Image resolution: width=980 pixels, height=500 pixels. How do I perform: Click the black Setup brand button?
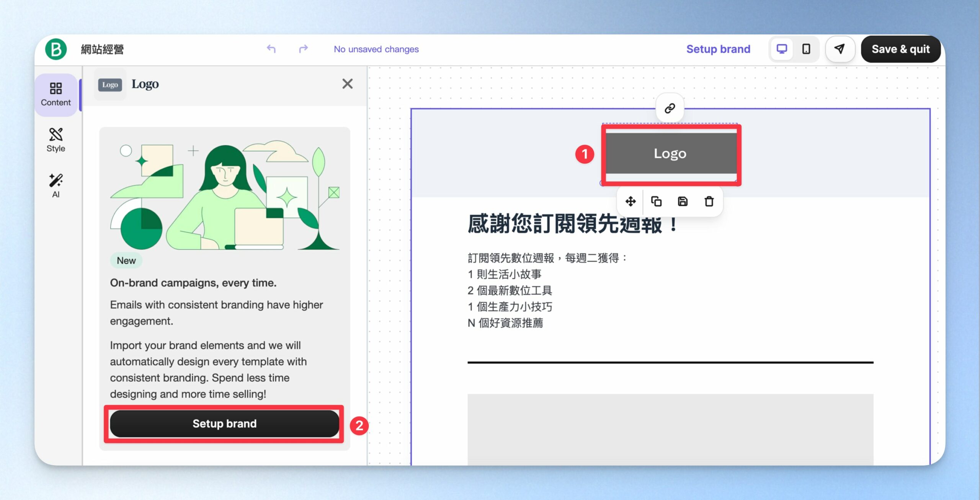pyautogui.click(x=225, y=423)
